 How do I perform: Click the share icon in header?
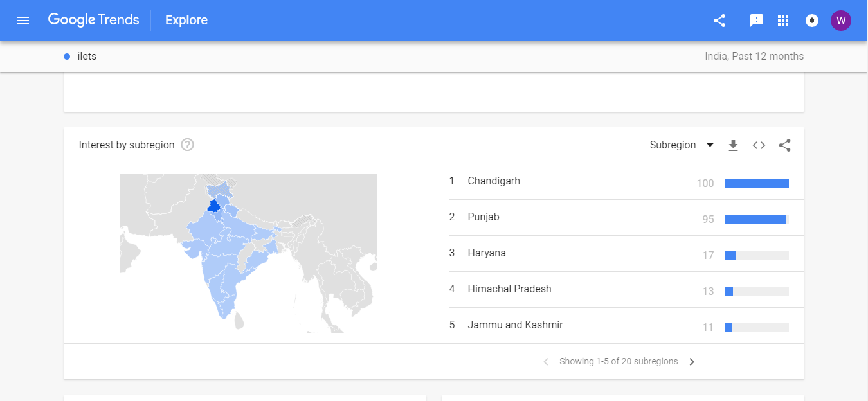719,21
